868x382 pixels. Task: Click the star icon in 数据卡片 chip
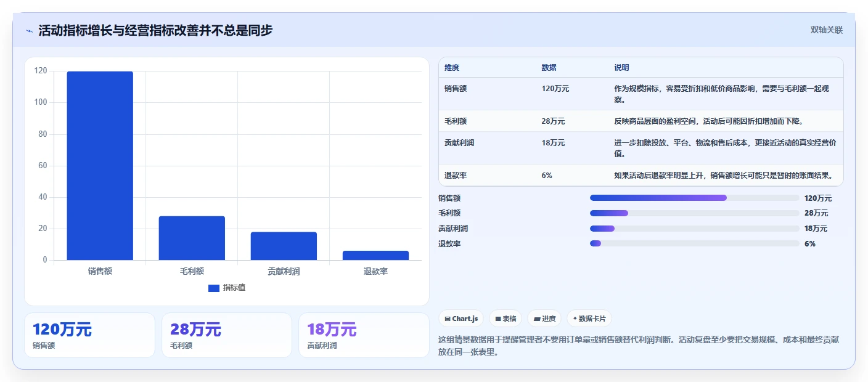pyautogui.click(x=575, y=319)
